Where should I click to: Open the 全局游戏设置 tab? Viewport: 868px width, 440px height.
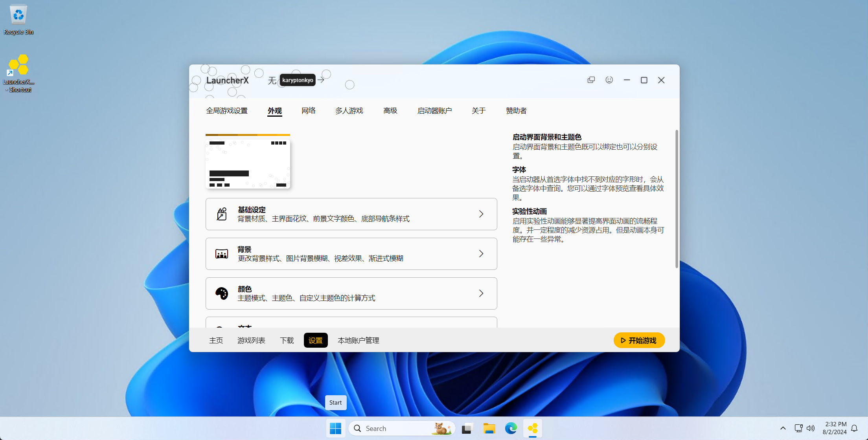click(227, 111)
